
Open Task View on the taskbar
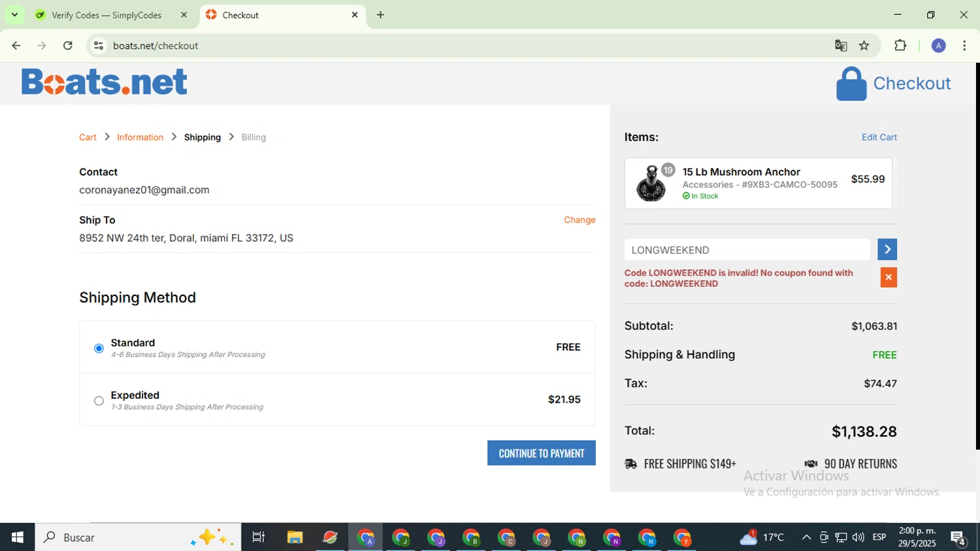tap(259, 537)
